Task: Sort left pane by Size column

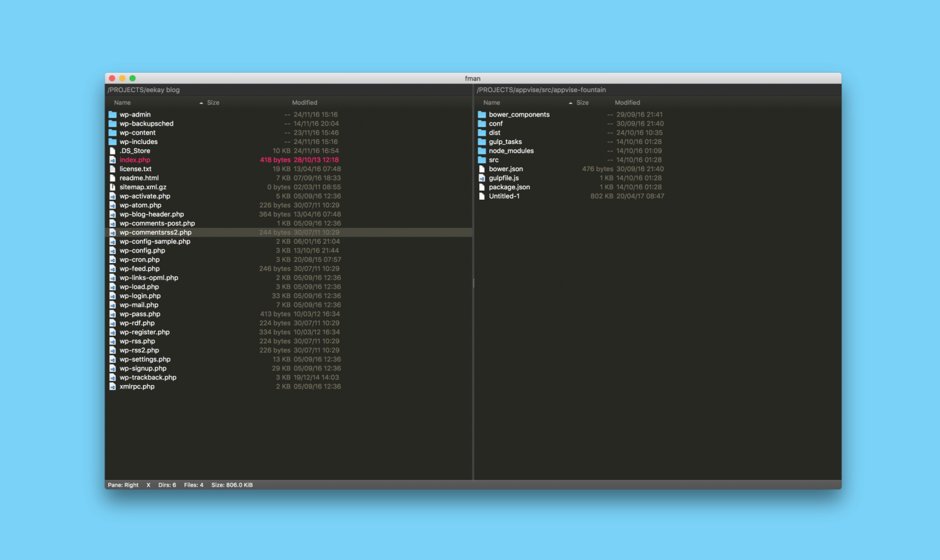Action: pyautogui.click(x=213, y=103)
